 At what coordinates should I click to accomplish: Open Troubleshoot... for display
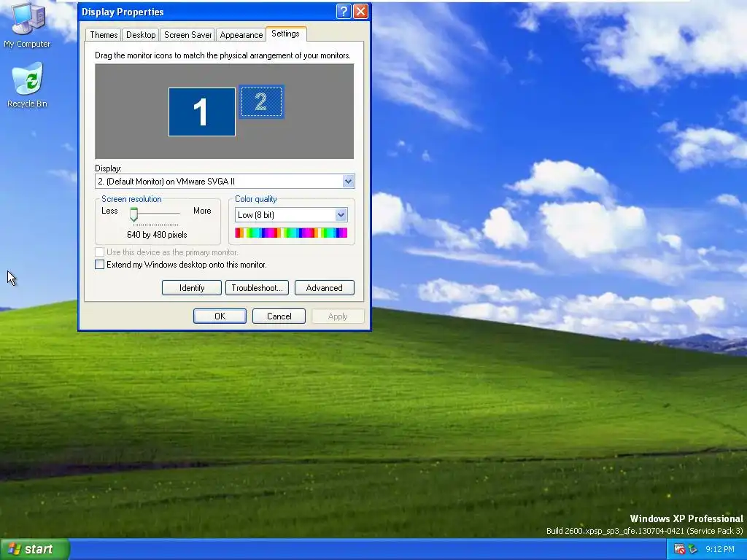(257, 287)
